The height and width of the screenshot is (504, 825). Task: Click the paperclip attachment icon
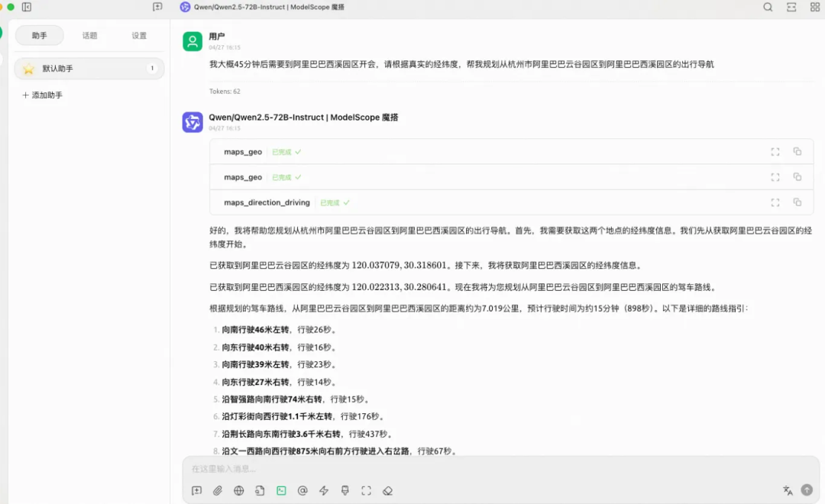click(218, 490)
